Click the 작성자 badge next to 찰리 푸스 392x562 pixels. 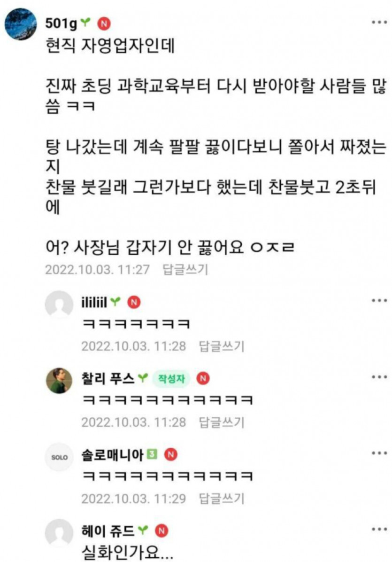point(171,378)
